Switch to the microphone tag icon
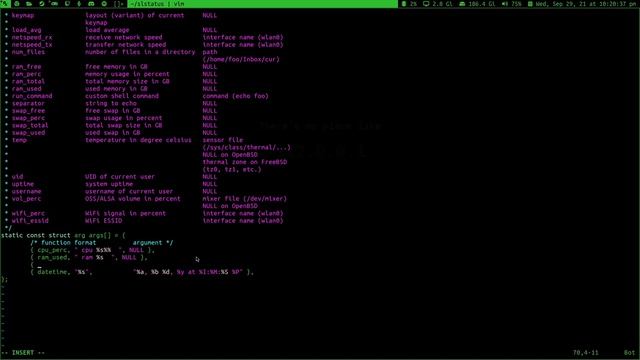This screenshot has height=360, width=640. 79,4
